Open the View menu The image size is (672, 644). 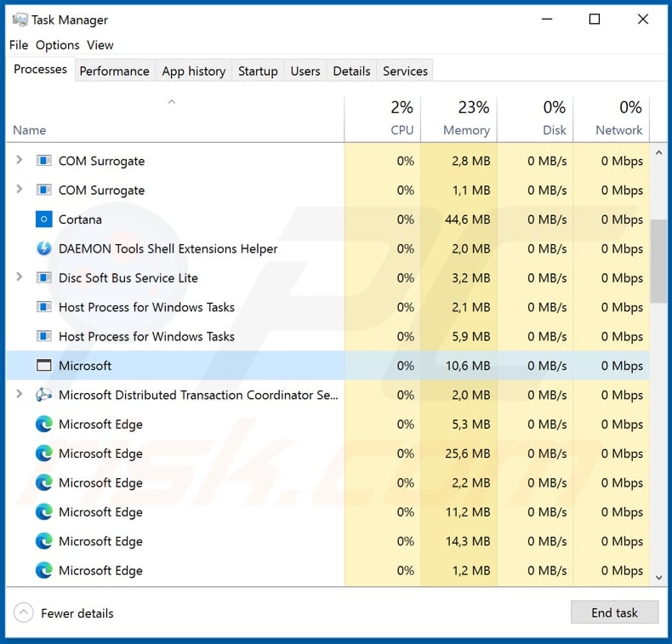100,45
